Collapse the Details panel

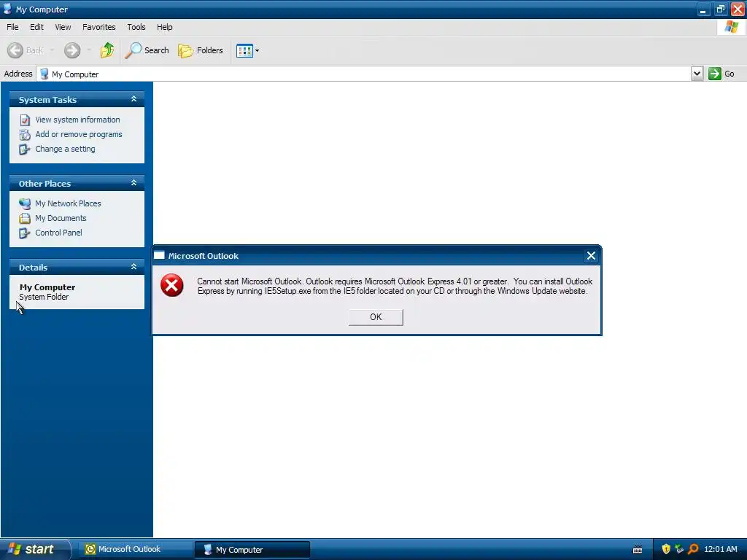click(x=134, y=267)
